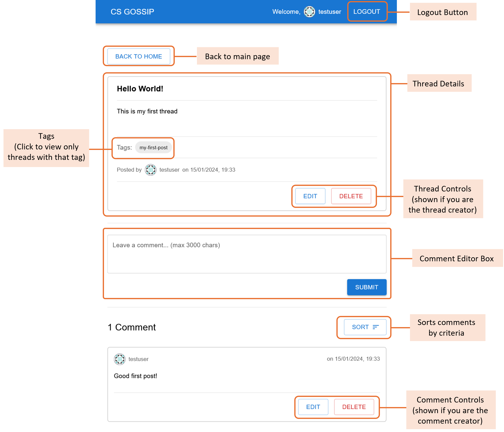Click BACK TO HOME
Viewport: 504px width, 432px height.
pos(138,56)
